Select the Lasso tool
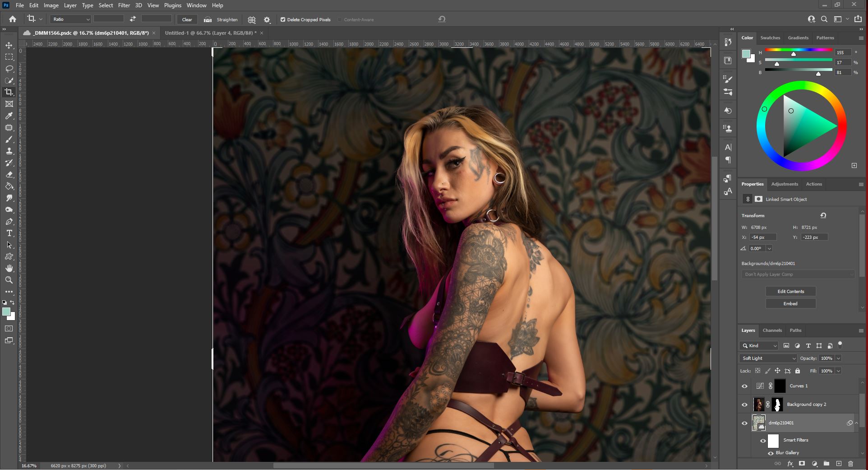 pyautogui.click(x=9, y=69)
